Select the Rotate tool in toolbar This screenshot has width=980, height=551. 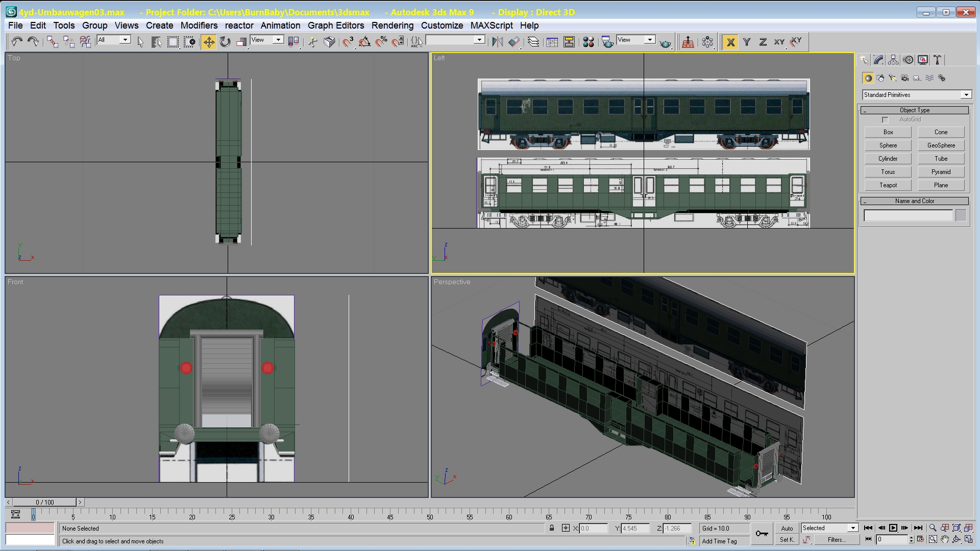click(x=225, y=42)
